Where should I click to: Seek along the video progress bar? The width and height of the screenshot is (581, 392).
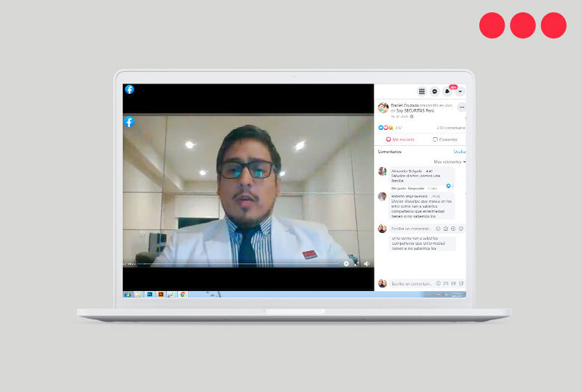[x=238, y=264]
